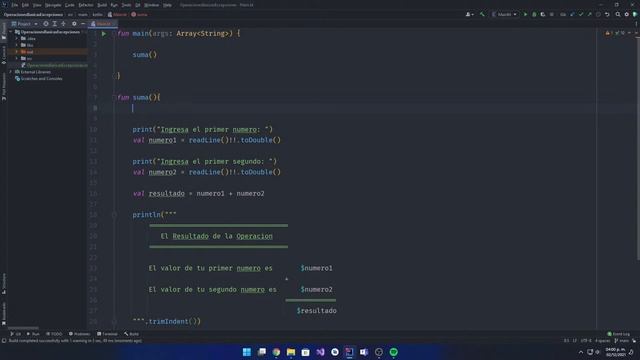Open the Navigate menu
This screenshot has height=360, width=640.
(53, 5)
